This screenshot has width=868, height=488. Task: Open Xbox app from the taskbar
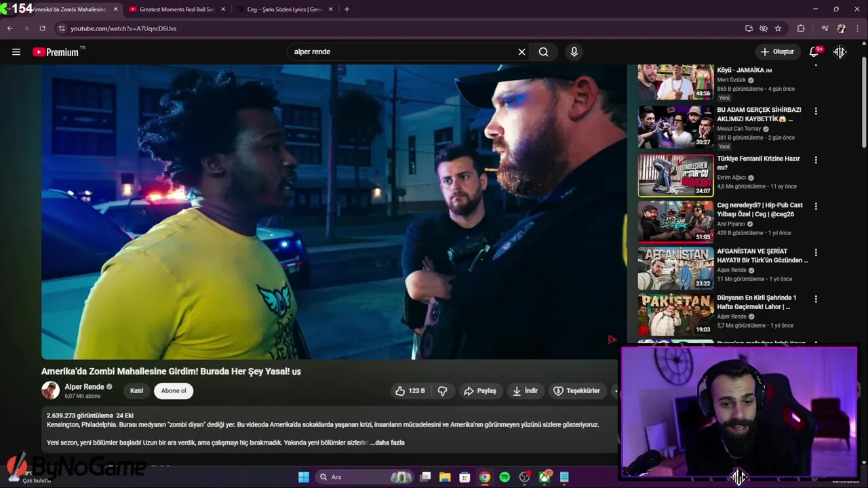(545, 477)
